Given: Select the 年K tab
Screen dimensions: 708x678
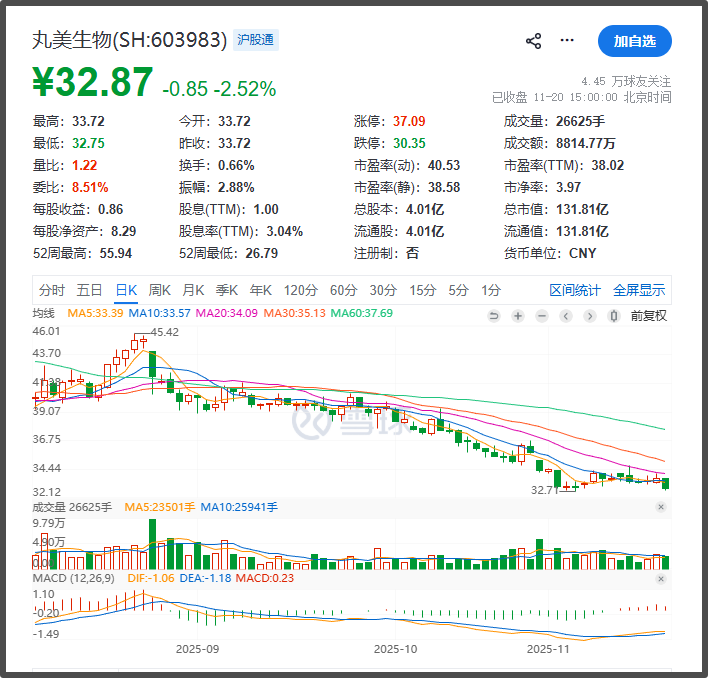Looking at the screenshot, I should 261,290.
